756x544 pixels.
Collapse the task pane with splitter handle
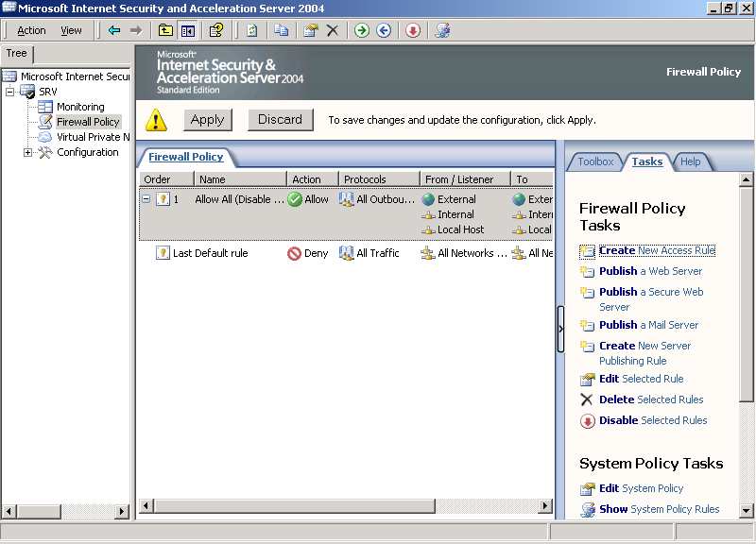point(560,329)
